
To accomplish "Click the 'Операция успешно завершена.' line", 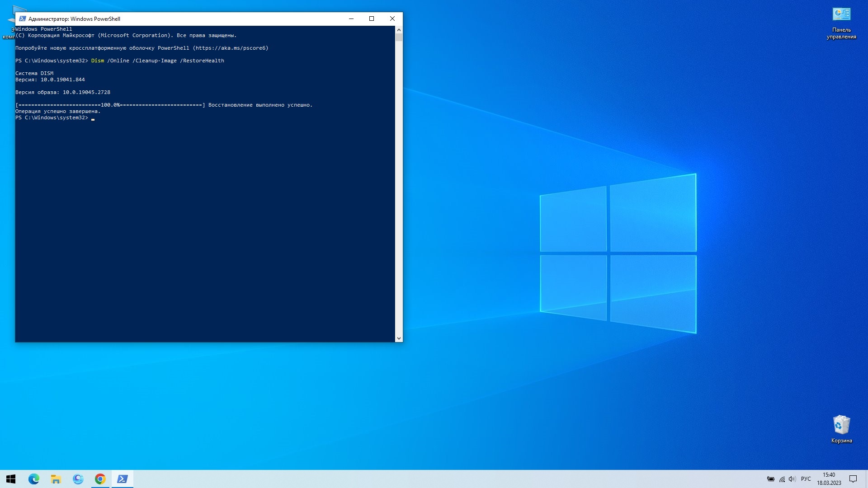I will point(58,111).
